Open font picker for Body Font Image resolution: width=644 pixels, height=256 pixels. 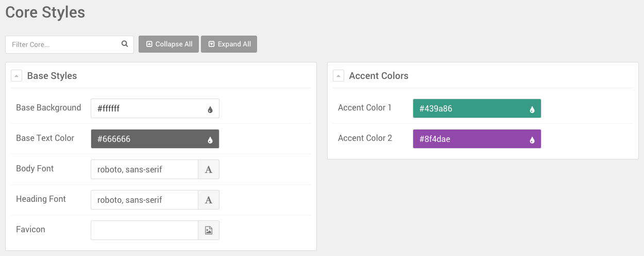click(x=209, y=169)
